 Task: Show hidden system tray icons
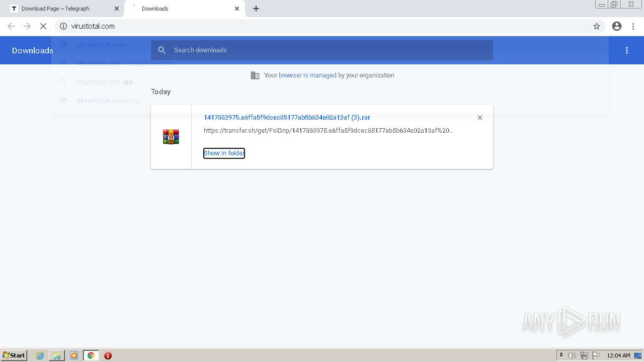point(561,355)
